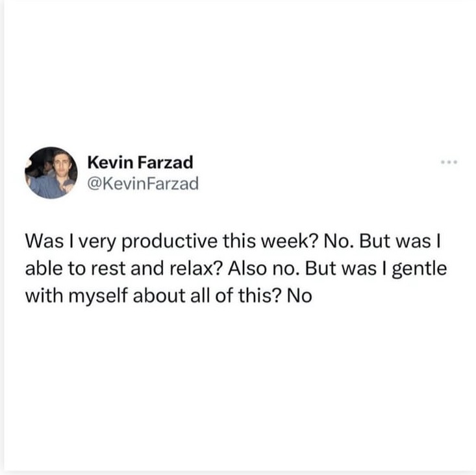
Task: Click "But was I" ending the first line
Action: (x=400, y=241)
